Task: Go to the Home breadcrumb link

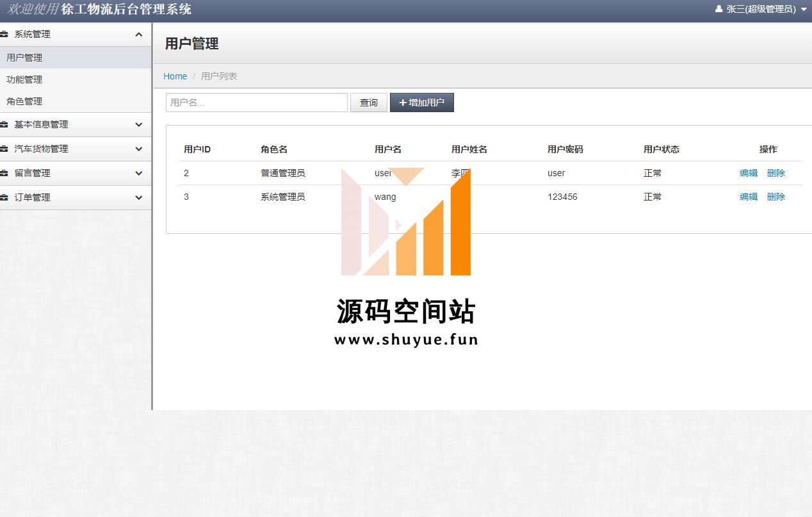Action: click(x=175, y=76)
